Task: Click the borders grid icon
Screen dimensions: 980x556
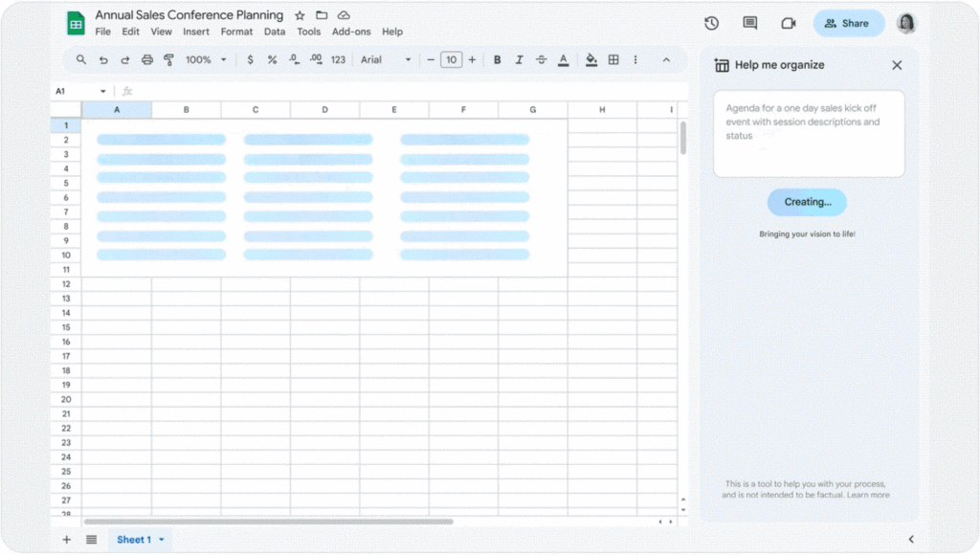Action: coord(613,60)
